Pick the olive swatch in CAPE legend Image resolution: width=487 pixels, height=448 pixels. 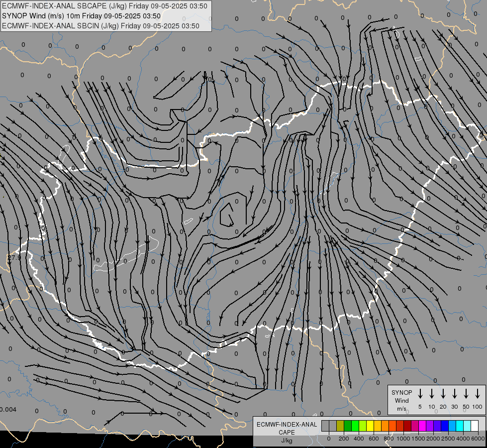pos(340,426)
